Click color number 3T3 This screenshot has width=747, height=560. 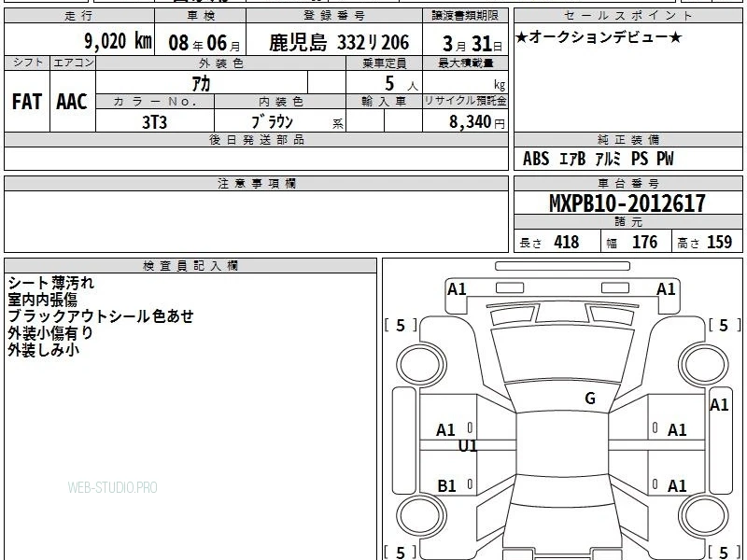tap(154, 122)
